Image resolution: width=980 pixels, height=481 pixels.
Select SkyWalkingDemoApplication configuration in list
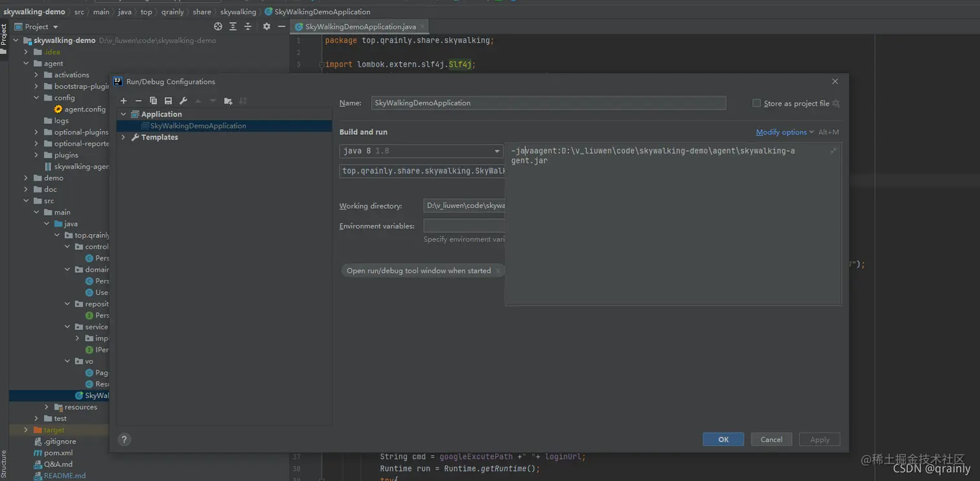[x=224, y=126]
